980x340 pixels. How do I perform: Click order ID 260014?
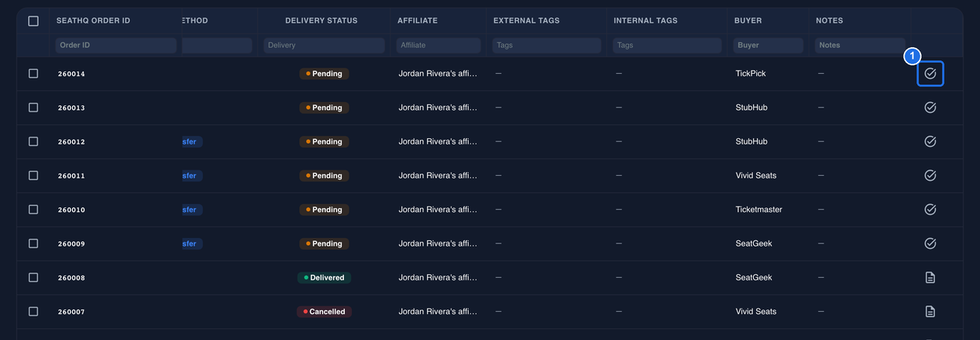(x=71, y=74)
